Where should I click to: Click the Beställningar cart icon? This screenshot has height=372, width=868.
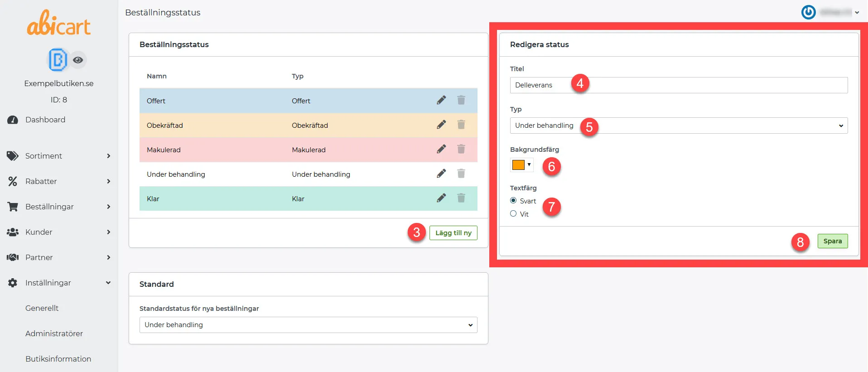click(x=13, y=207)
